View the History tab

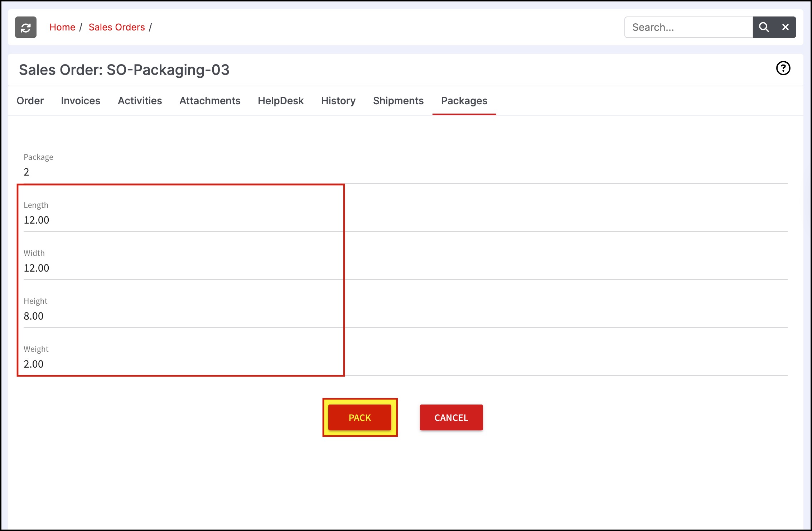coord(338,101)
